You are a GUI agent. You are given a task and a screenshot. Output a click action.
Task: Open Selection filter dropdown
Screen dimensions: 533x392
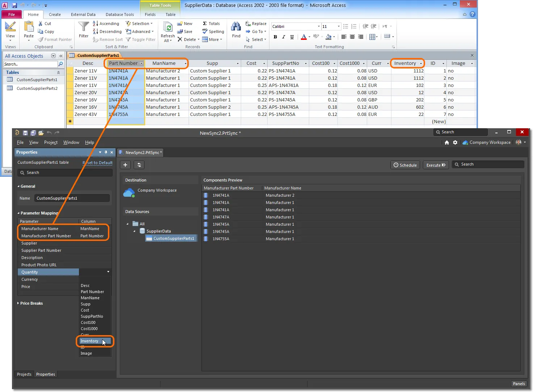(139, 24)
